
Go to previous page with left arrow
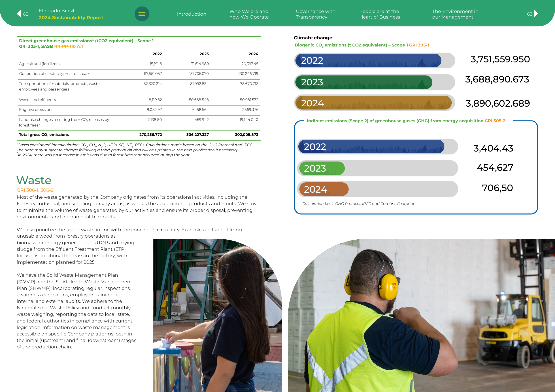pyautogui.click(x=19, y=14)
